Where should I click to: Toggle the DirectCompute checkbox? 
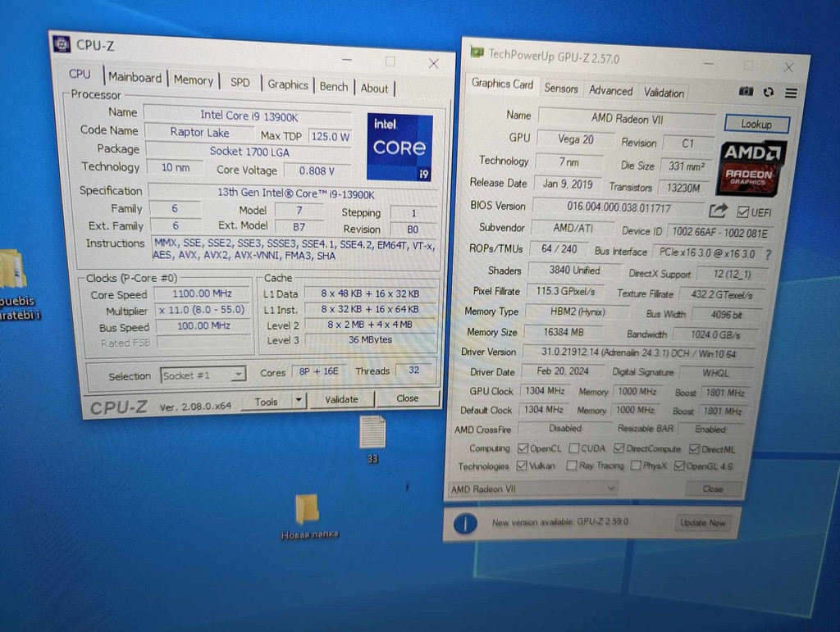[619, 448]
